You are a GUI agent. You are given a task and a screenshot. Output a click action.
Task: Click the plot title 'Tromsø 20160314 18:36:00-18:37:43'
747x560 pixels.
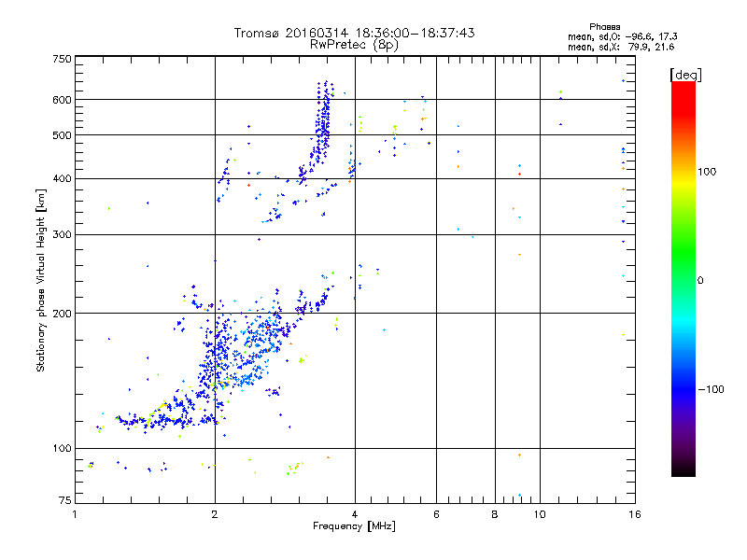(x=354, y=33)
